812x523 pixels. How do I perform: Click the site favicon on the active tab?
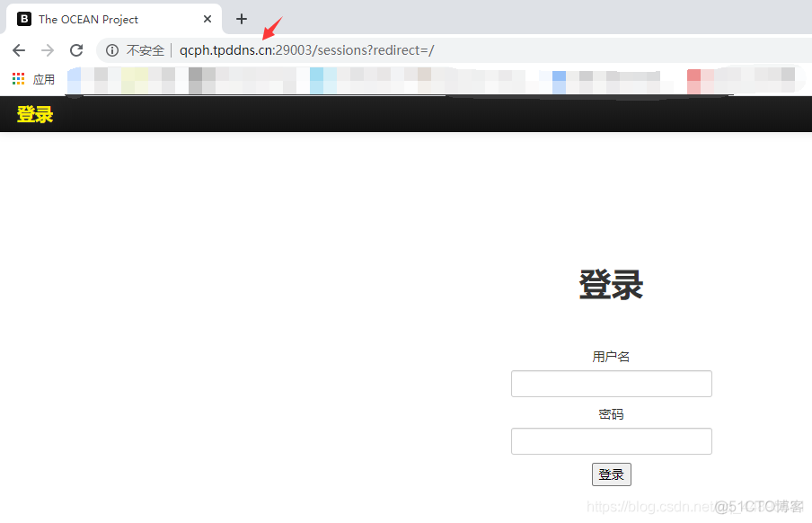point(22,18)
